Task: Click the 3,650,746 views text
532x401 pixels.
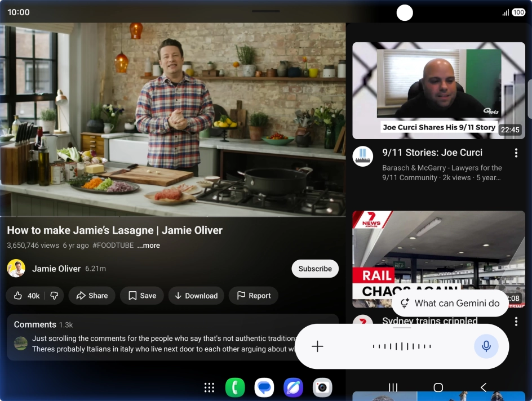Action: click(33, 246)
